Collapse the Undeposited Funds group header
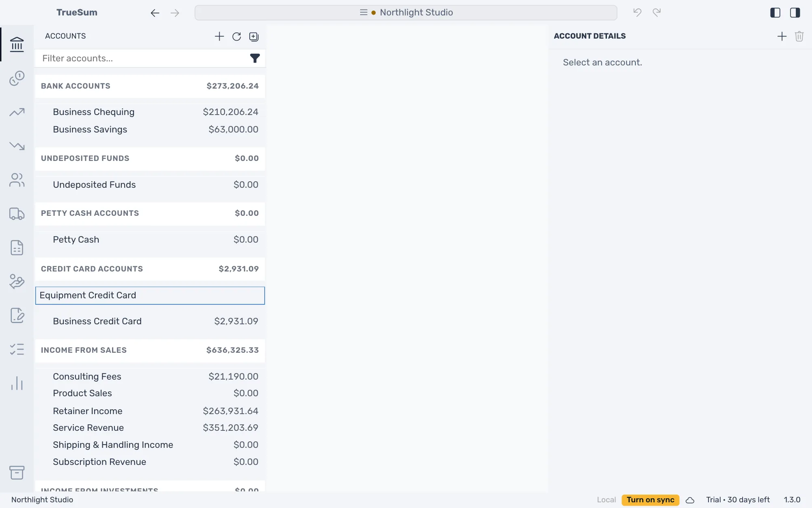Viewport: 812px width, 508px height. [x=150, y=158]
